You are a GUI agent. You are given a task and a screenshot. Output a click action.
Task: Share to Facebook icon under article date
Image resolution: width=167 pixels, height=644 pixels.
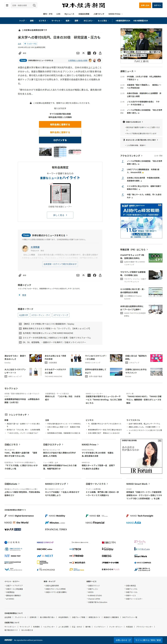(x=95, y=53)
